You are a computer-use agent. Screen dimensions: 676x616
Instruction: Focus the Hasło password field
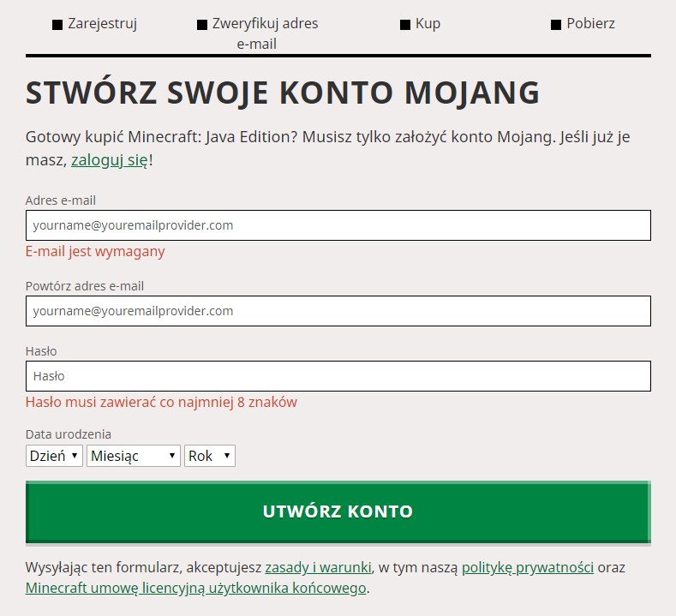point(338,376)
